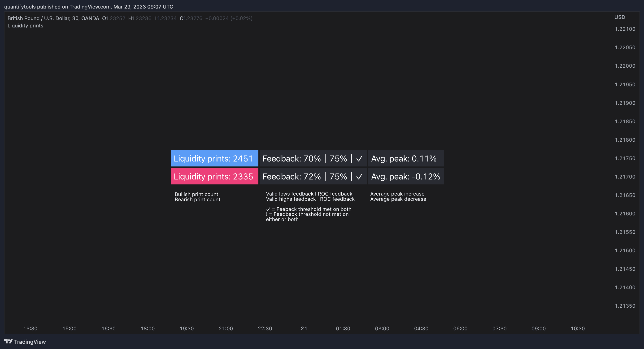The height and width of the screenshot is (349, 644).
Task: Click the TradingView logo icon
Action: click(x=8, y=341)
